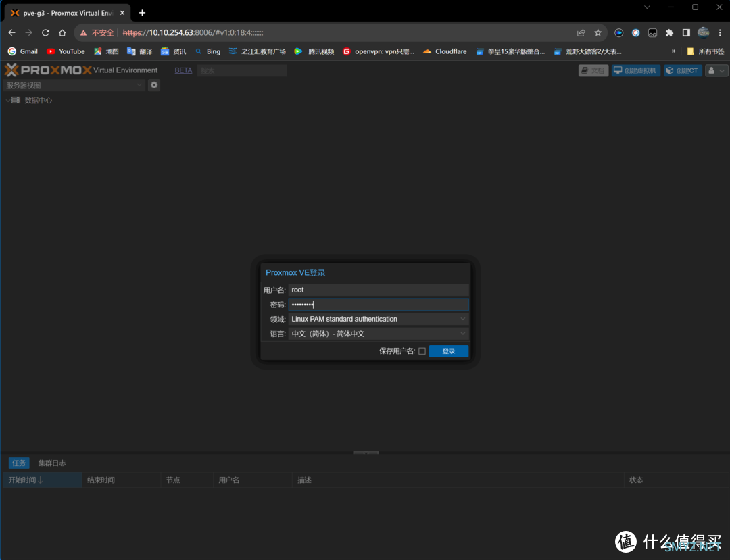
Task: Click the 用户名 field containing root
Action: [378, 290]
